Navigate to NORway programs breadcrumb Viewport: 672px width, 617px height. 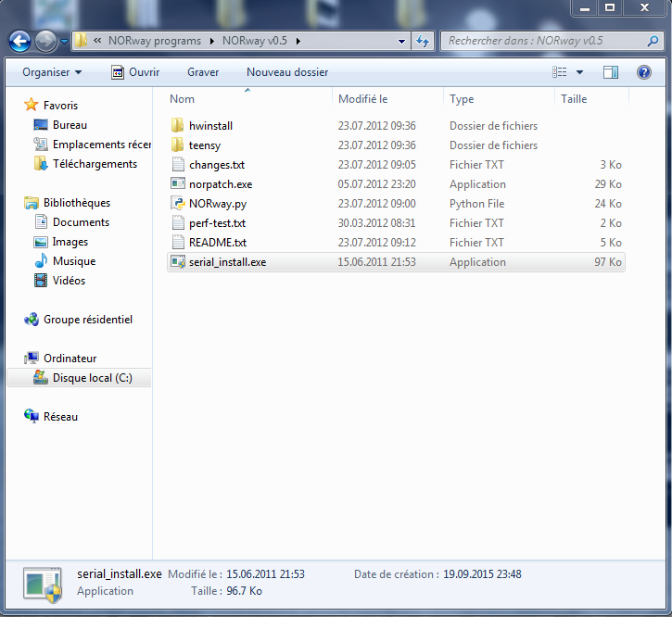(154, 41)
